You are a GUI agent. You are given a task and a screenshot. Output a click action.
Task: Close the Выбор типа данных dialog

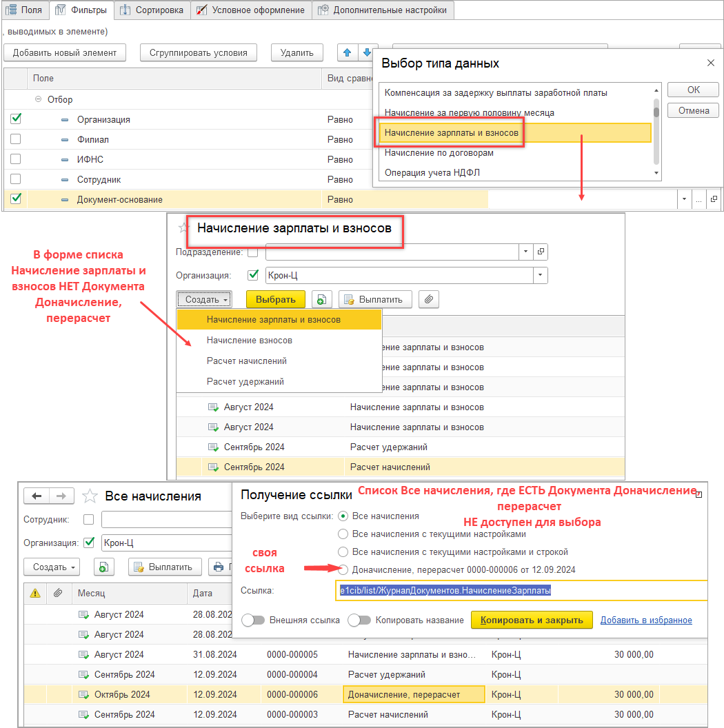(x=710, y=63)
